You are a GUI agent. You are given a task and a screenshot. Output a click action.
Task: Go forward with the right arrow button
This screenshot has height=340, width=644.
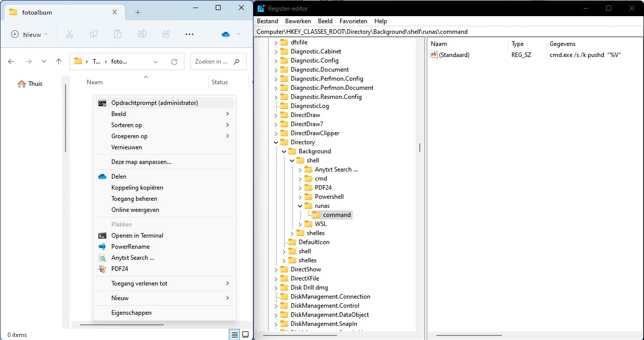click(x=29, y=62)
